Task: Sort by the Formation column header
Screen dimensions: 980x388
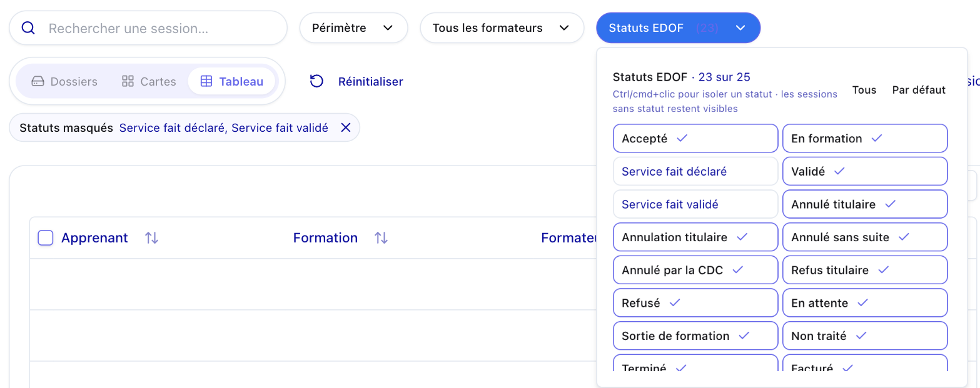Action: [325, 237]
